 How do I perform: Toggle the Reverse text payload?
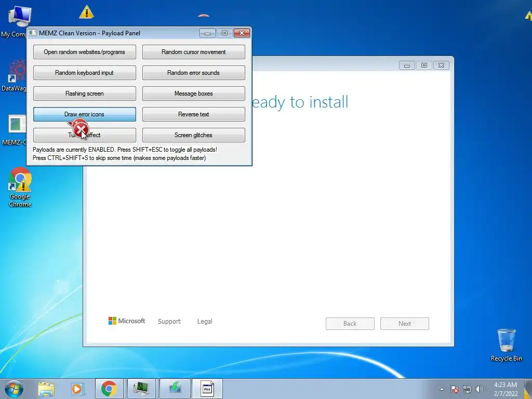point(193,114)
